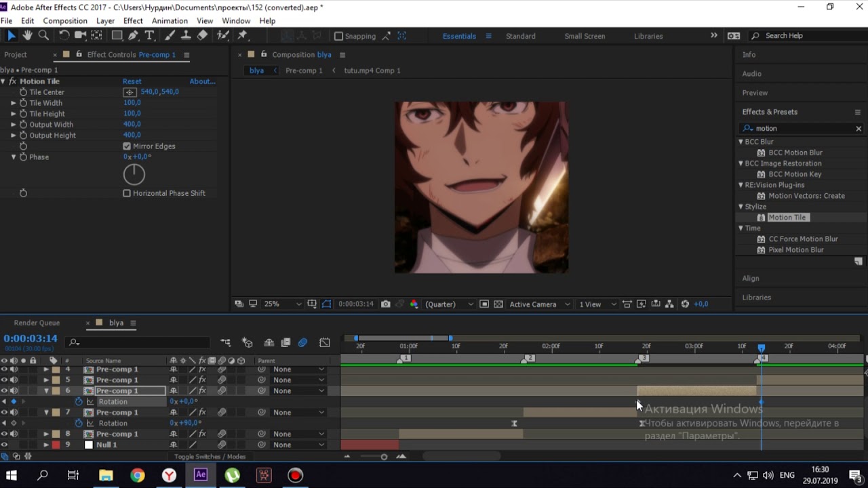The width and height of the screenshot is (868, 488).
Task: Take a snapshot with camera icon
Action: pyautogui.click(x=386, y=304)
